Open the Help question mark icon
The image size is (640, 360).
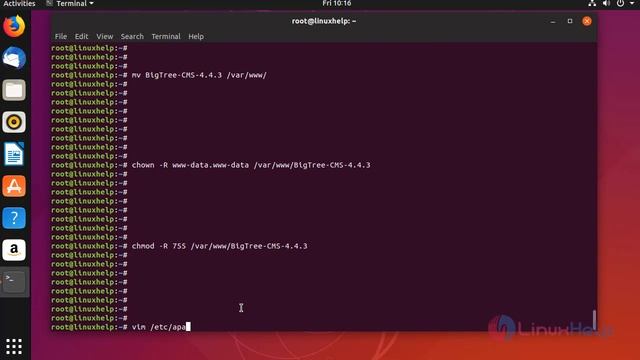pyautogui.click(x=14, y=218)
